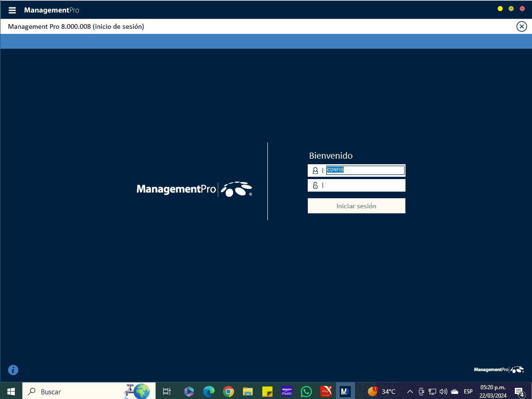Screen dimensions: 532x399
Task: Click the padlock icon beside password
Action: tap(315, 186)
